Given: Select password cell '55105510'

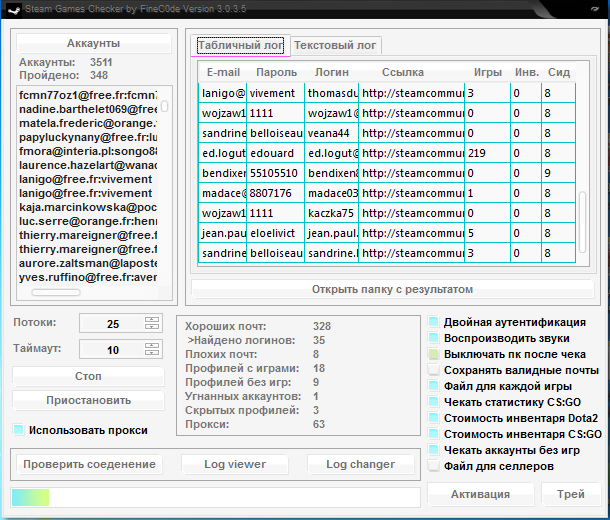Looking at the screenshot, I should (276, 173).
